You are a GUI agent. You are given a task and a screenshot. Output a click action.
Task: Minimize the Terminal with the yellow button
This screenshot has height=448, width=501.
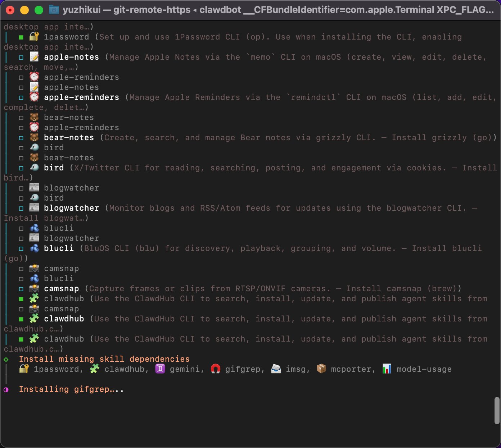click(24, 10)
